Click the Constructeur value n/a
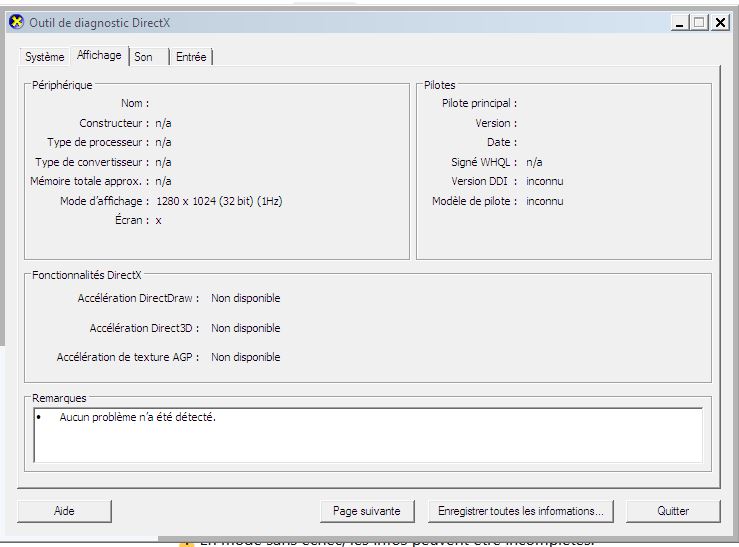This screenshot has height=547, width=739. click(x=163, y=123)
